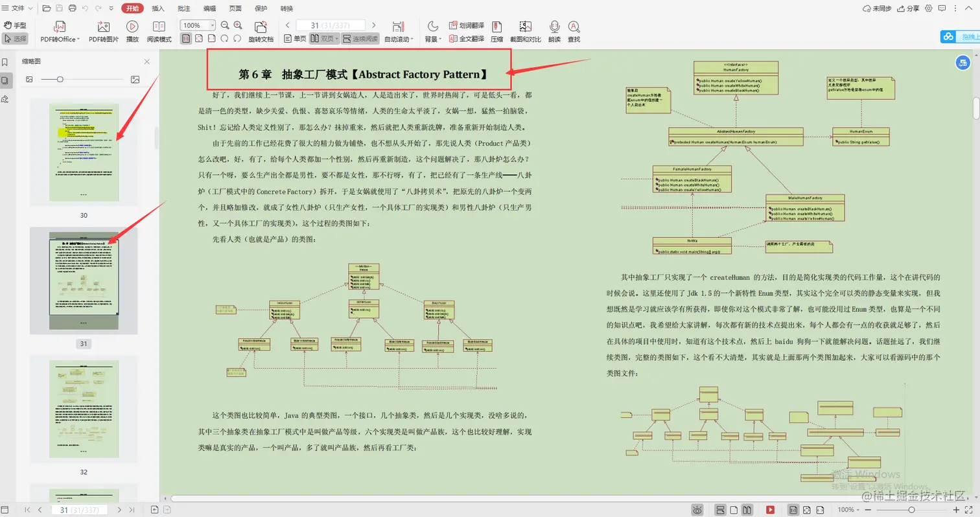Click the ribbon page number field
This screenshot has width=980, height=517.
[329, 25]
